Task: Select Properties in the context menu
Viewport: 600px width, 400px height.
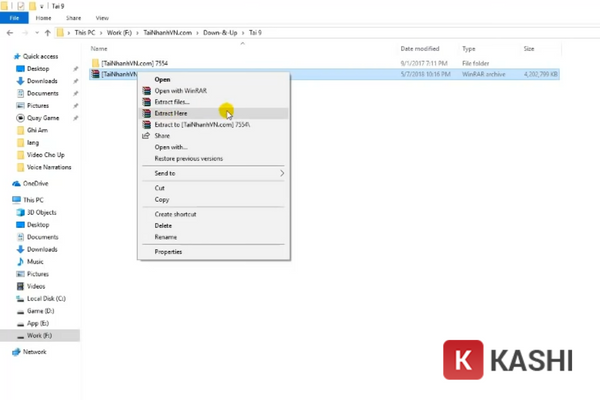Action: coord(168,252)
